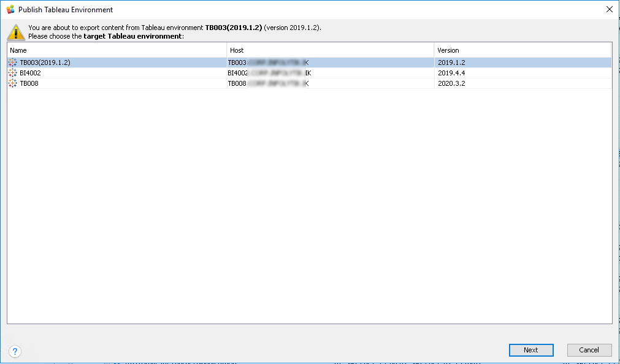Select the TB003(2019.1.2) environment name

tap(45, 63)
